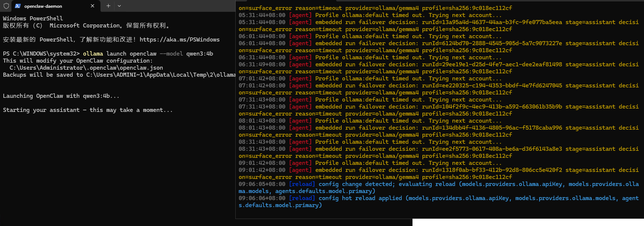Click the 08:31:43 'Profile ollama:default timed out' line
644x226 pixels.
pos(370,142)
